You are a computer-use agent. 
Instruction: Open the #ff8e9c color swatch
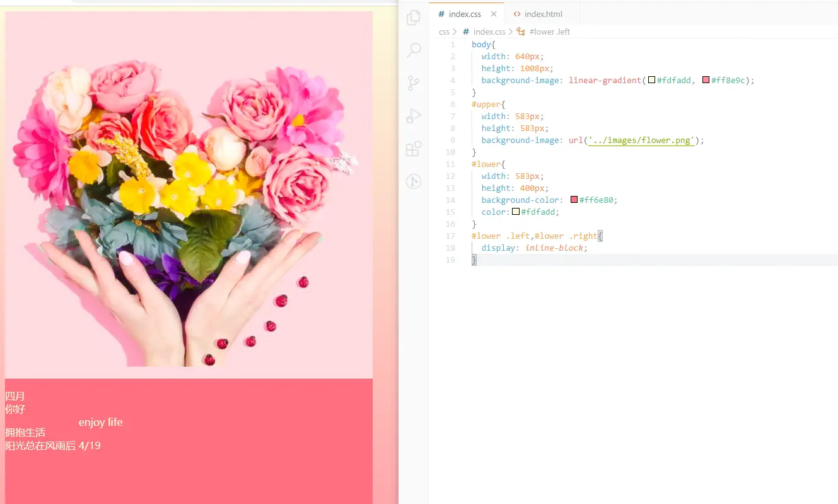pyautogui.click(x=706, y=80)
